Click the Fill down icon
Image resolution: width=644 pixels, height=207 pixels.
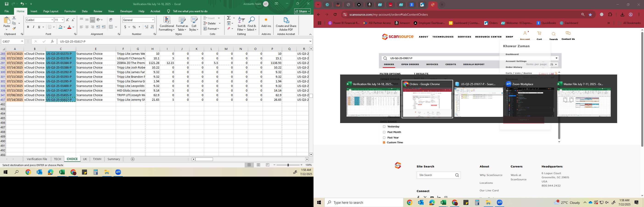pos(229,23)
